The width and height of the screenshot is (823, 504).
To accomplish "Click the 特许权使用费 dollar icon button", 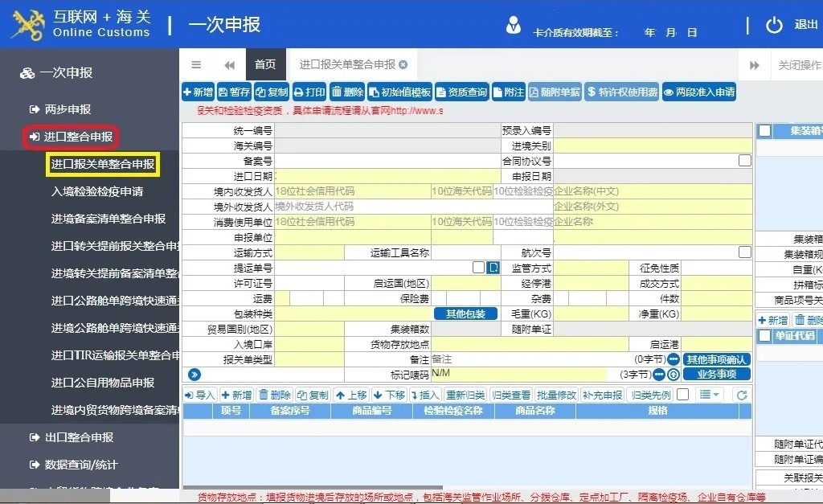I will pyautogui.click(x=622, y=92).
